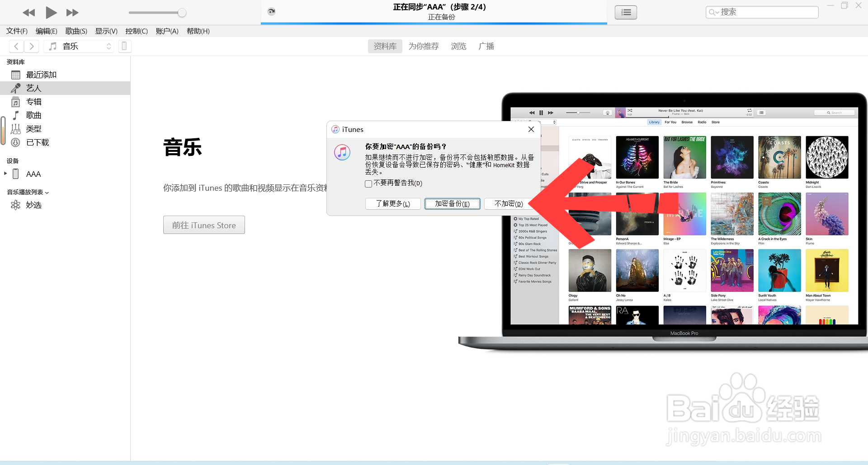Click the back navigation arrow
The height and width of the screenshot is (465, 868).
(x=16, y=46)
